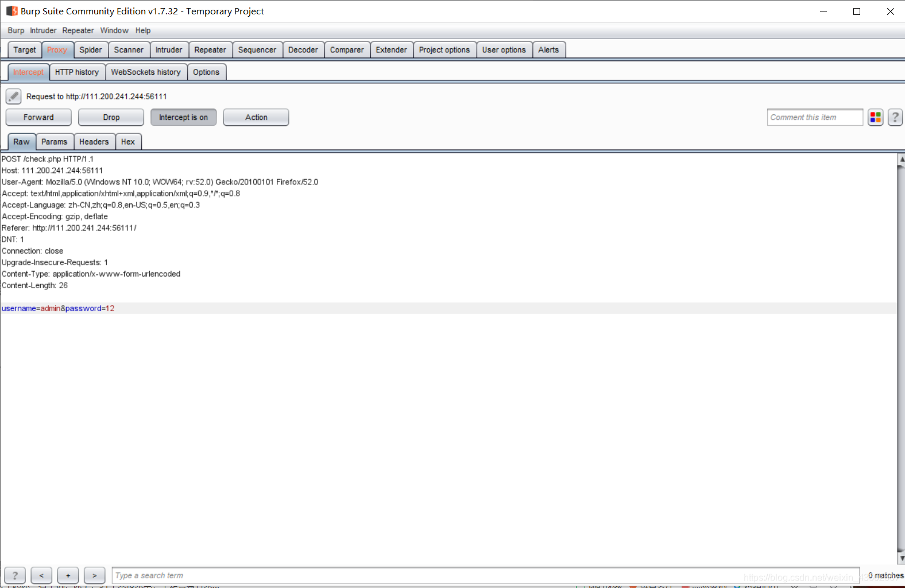The height and width of the screenshot is (588, 905).
Task: Switch to the Params view tab
Action: (55, 142)
